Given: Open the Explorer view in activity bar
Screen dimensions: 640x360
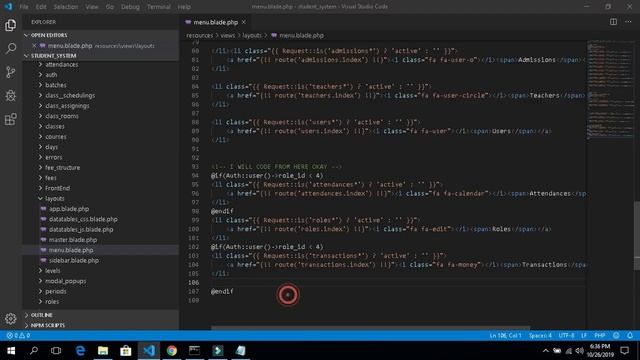Looking at the screenshot, I should click(x=11, y=25).
